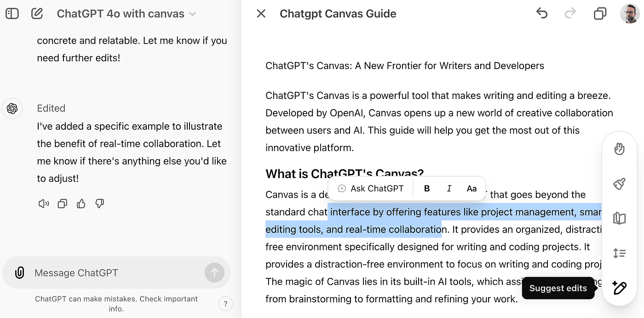Open the Reading level tool
The width and height of the screenshot is (644, 318).
tap(619, 218)
